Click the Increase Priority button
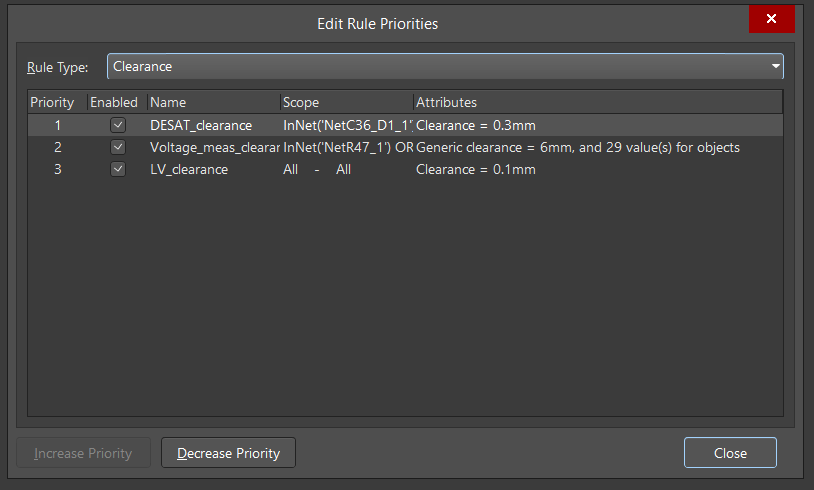This screenshot has height=490, width=814. [x=83, y=453]
